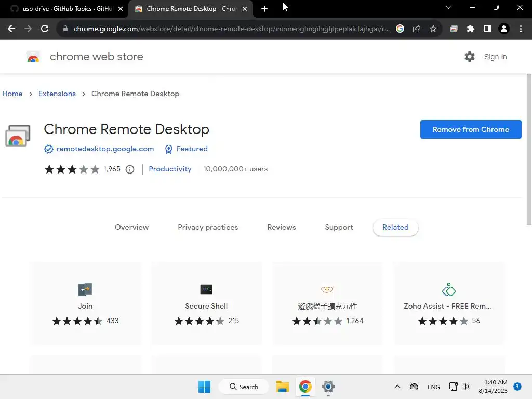Click the browser forward arrow
This screenshot has width=532, height=399.
point(28,29)
